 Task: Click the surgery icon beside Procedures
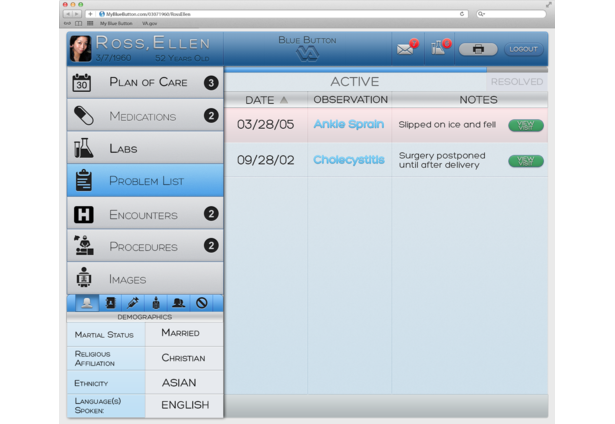pyautogui.click(x=84, y=246)
